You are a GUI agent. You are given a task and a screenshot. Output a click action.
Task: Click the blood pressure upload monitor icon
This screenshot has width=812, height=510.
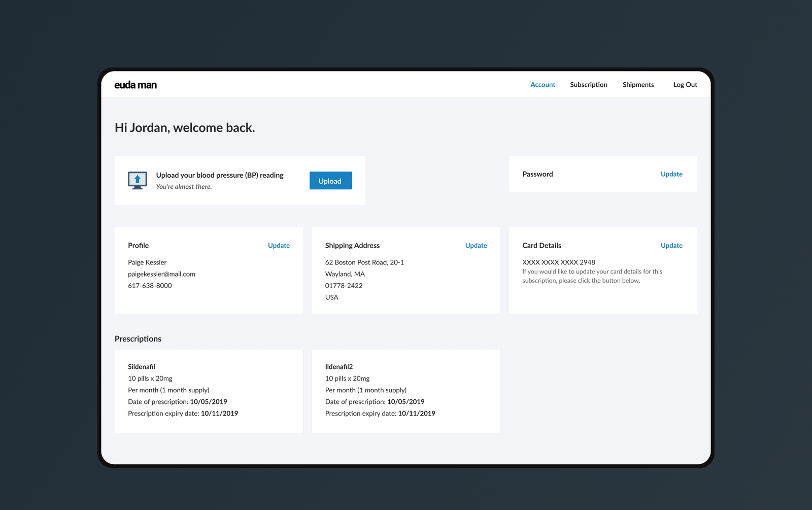(x=138, y=181)
